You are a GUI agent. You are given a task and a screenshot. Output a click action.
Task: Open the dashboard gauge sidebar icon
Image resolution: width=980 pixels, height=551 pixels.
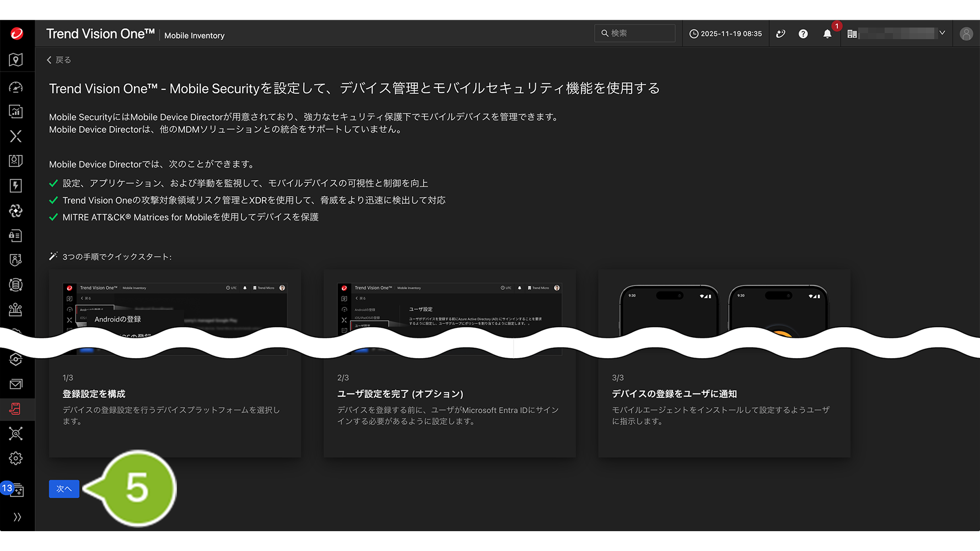point(16,87)
